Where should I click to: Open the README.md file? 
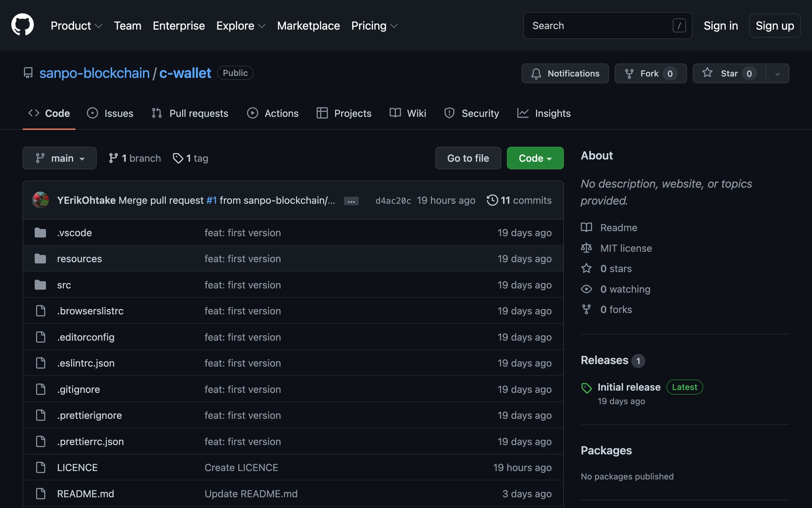click(85, 494)
